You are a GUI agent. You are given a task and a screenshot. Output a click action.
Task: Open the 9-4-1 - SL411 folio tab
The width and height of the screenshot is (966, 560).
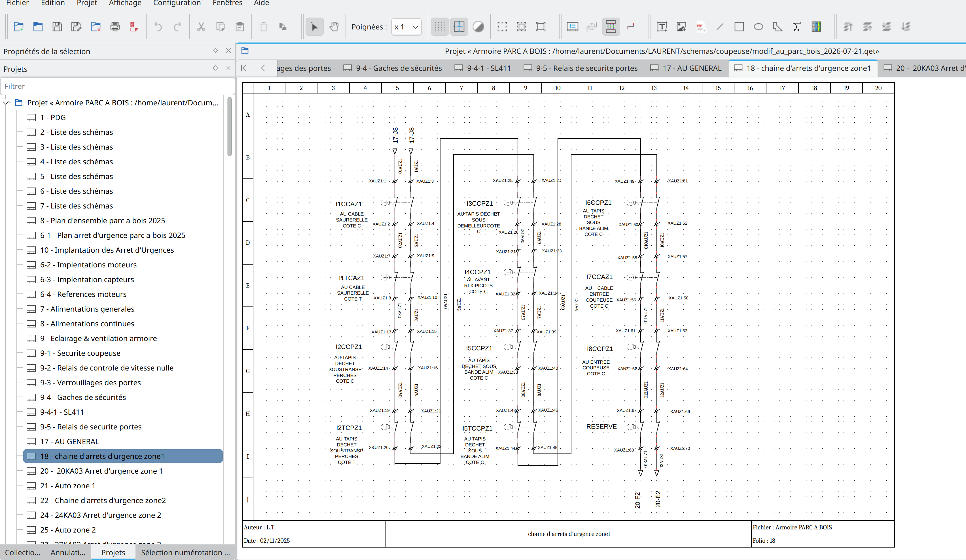pos(483,68)
